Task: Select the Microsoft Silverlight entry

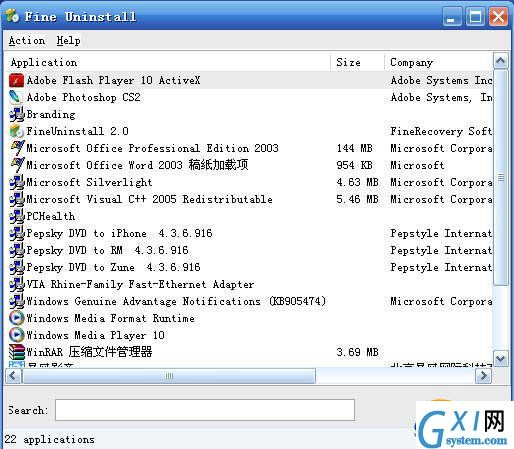Action: [89, 182]
